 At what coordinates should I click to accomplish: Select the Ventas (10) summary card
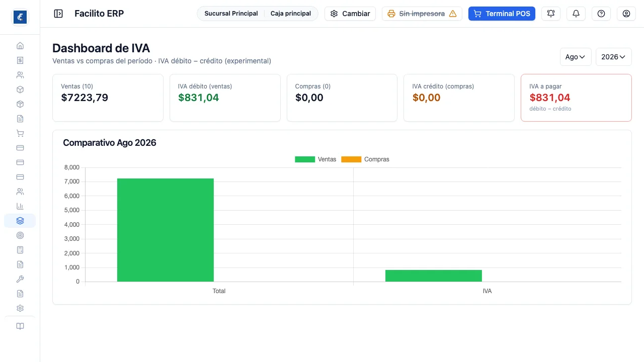tap(108, 98)
